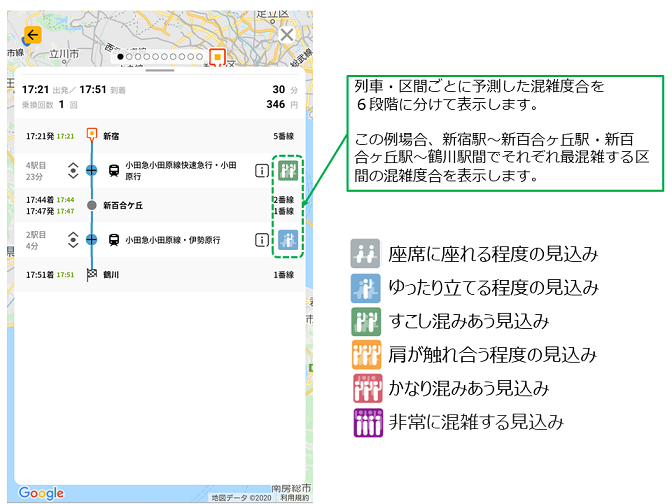Screen dimensions: 672x504
Task: Click green すこし混みあう legend icon
Action: pyautogui.click(x=366, y=321)
